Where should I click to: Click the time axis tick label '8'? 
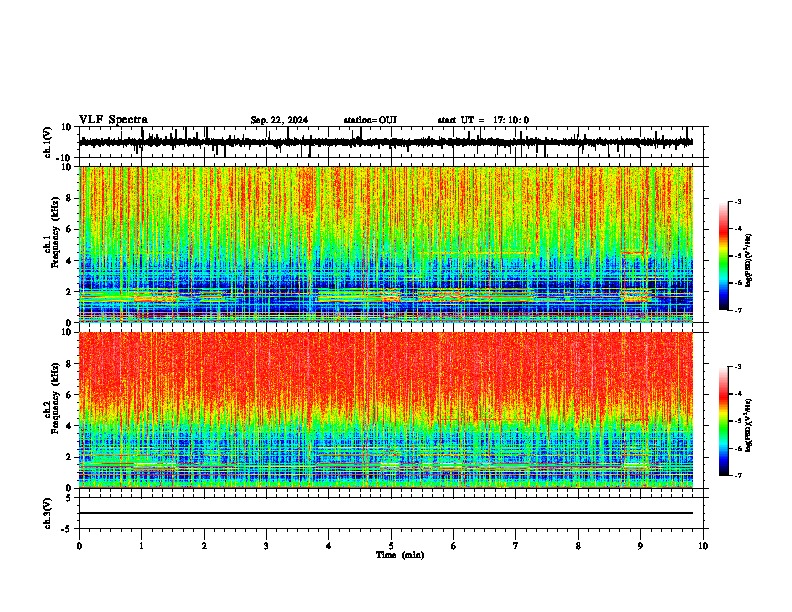click(578, 546)
